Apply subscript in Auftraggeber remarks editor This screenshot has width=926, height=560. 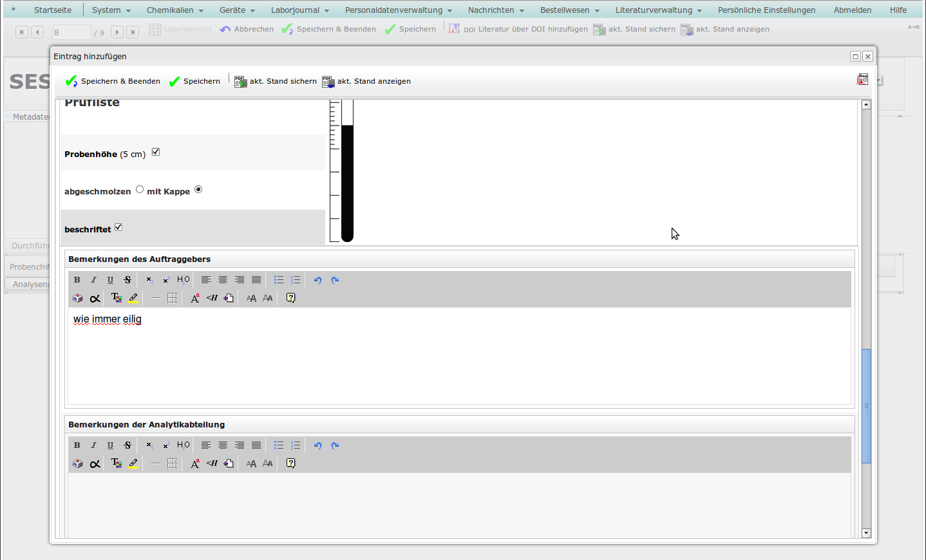(149, 280)
